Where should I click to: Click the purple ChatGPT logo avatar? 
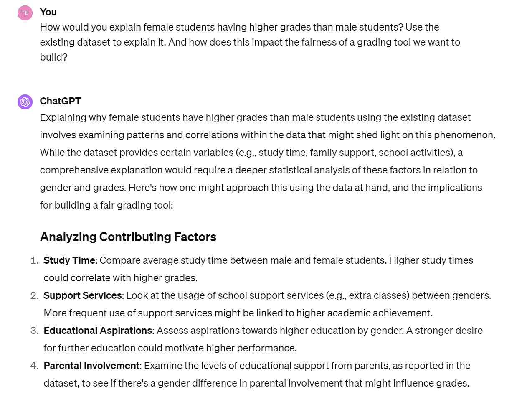point(25,102)
